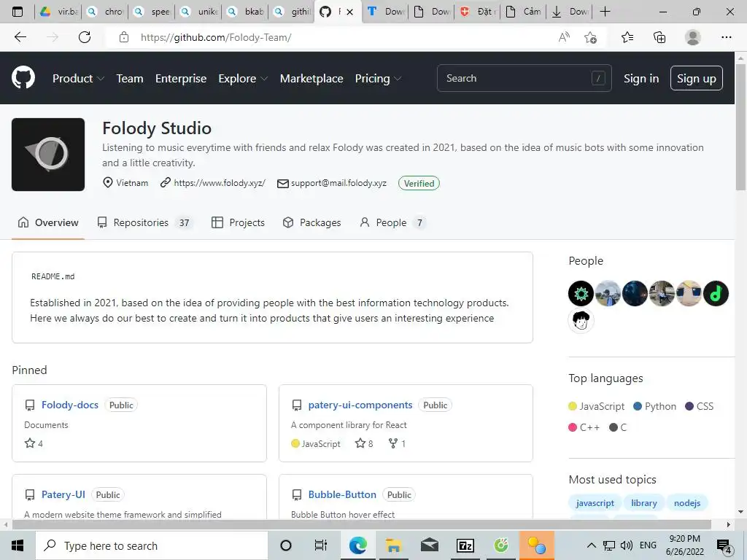Open Task View on the taskbar
This screenshot has width=747, height=560.
pyautogui.click(x=321, y=545)
